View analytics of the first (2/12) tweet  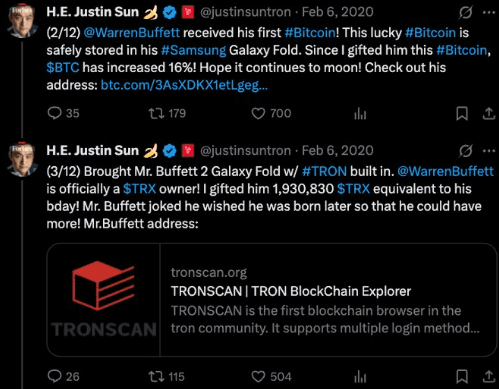click(x=360, y=114)
